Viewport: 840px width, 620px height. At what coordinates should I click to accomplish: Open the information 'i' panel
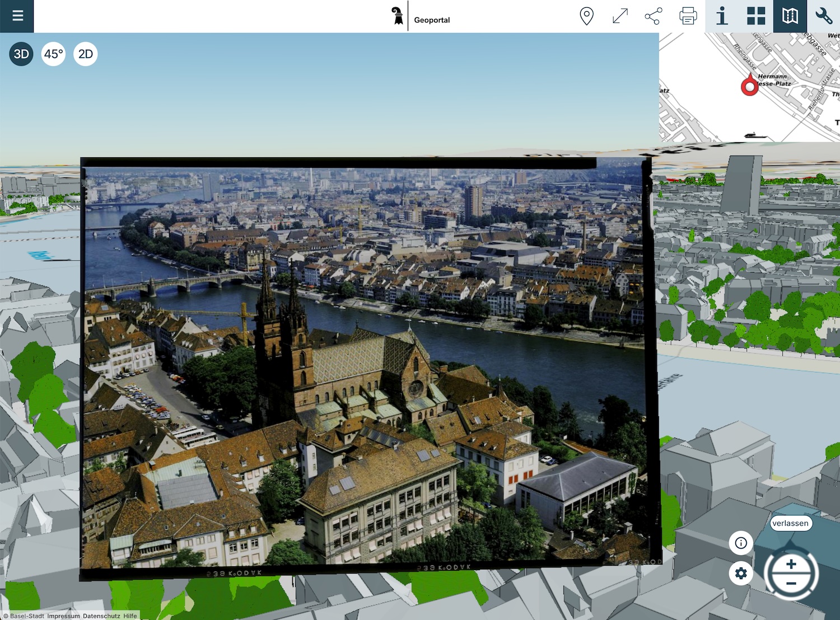tap(722, 16)
